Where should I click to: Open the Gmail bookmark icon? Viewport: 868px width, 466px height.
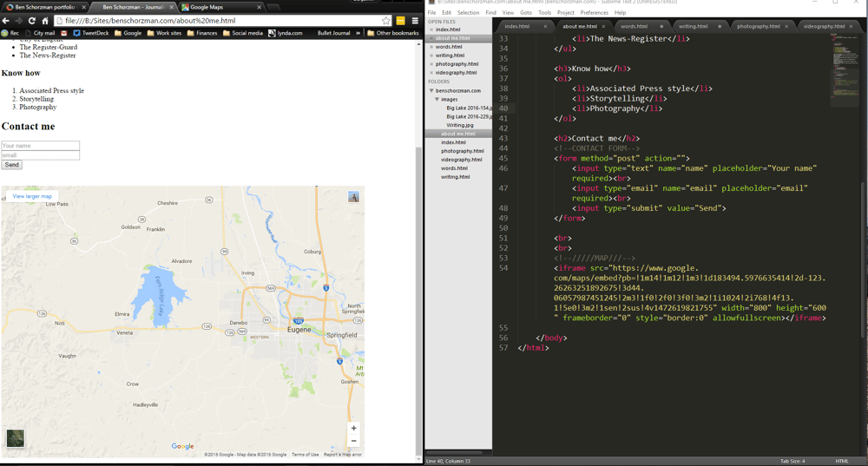click(x=64, y=33)
